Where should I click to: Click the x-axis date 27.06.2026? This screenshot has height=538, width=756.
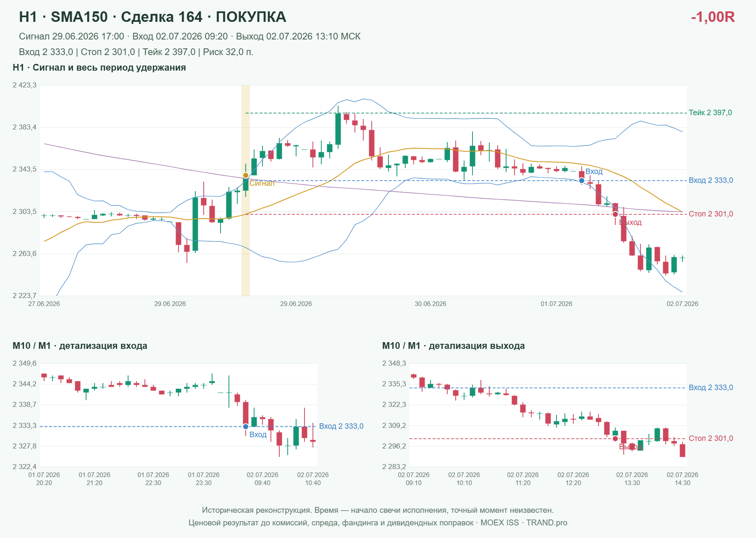click(44, 304)
